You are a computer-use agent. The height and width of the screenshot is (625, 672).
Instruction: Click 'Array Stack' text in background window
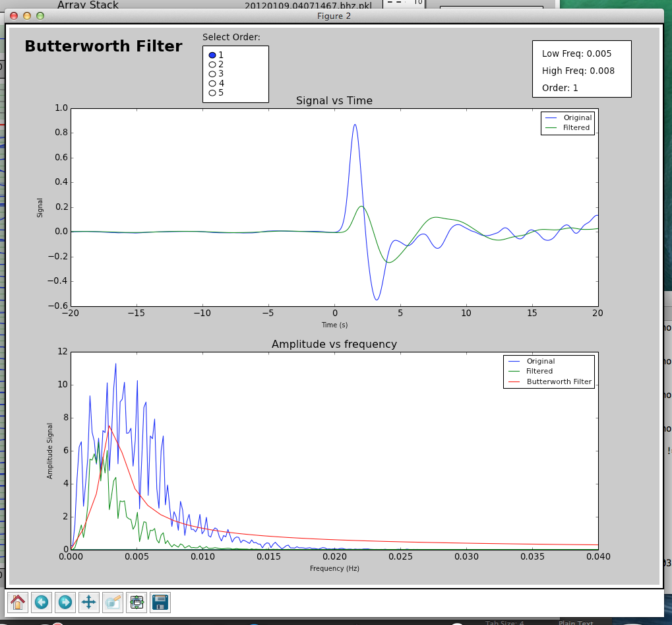88,5
